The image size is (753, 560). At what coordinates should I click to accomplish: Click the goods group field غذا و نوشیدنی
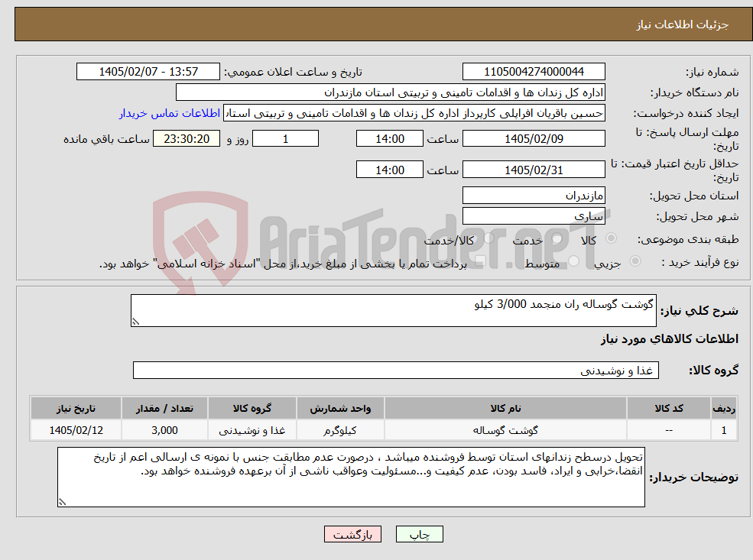pos(396,370)
